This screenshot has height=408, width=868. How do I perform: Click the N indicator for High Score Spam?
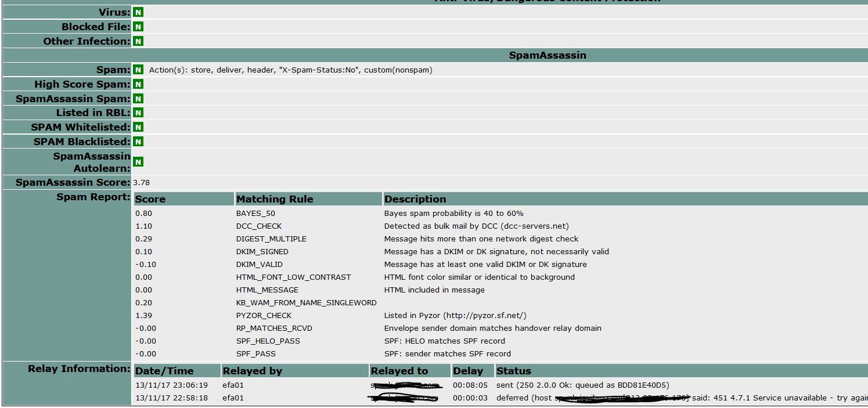(138, 84)
